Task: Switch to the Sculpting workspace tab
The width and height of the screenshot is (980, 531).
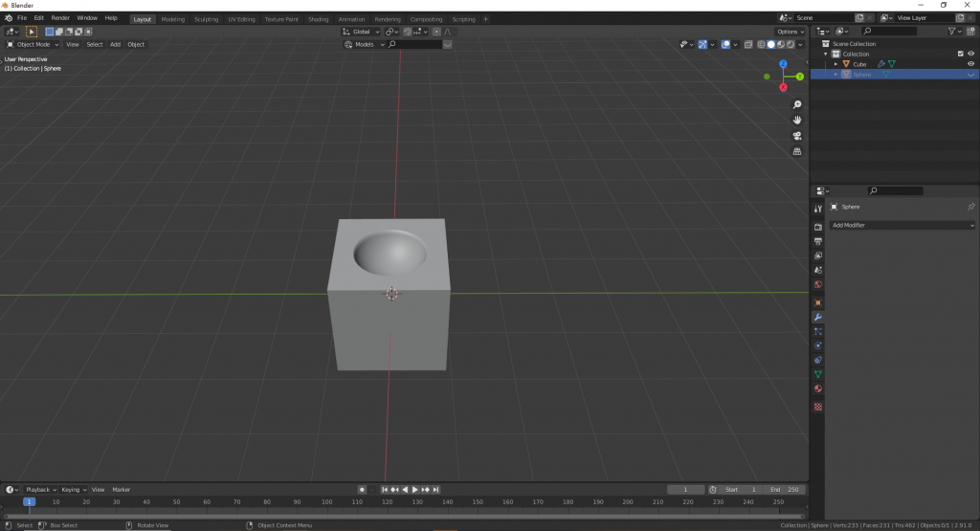Action: point(205,18)
